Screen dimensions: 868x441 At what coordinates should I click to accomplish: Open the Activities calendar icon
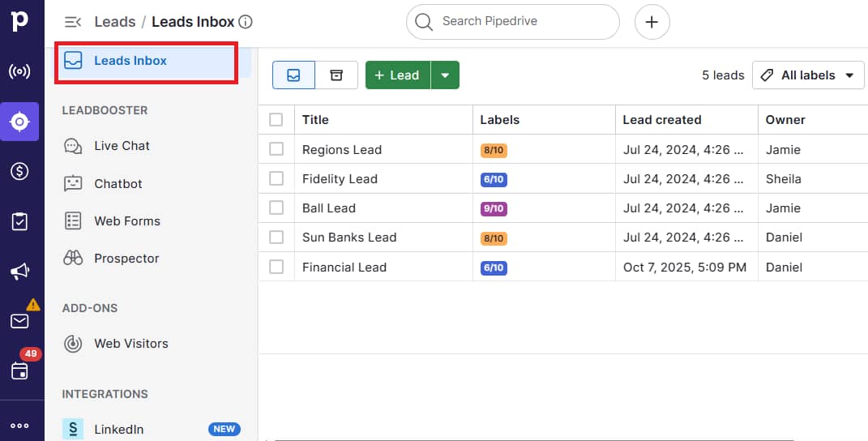(19, 371)
